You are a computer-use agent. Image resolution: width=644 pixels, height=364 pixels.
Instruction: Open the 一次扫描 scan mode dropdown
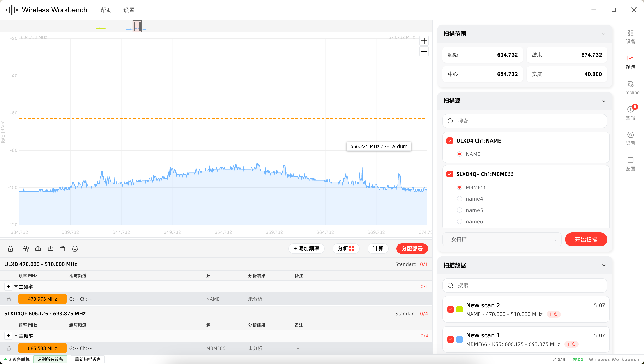click(502, 239)
